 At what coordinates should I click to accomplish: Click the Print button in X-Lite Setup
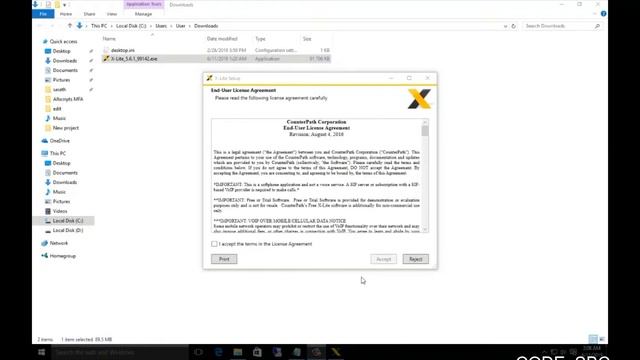click(x=224, y=259)
